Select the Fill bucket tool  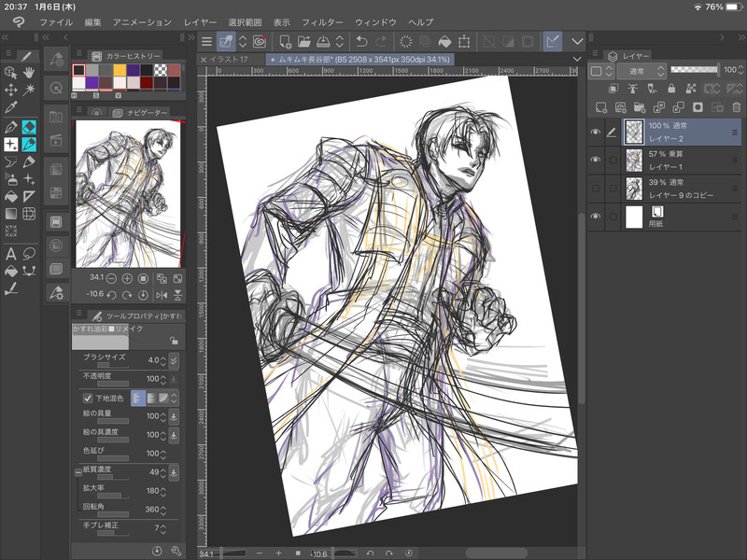coord(11,198)
